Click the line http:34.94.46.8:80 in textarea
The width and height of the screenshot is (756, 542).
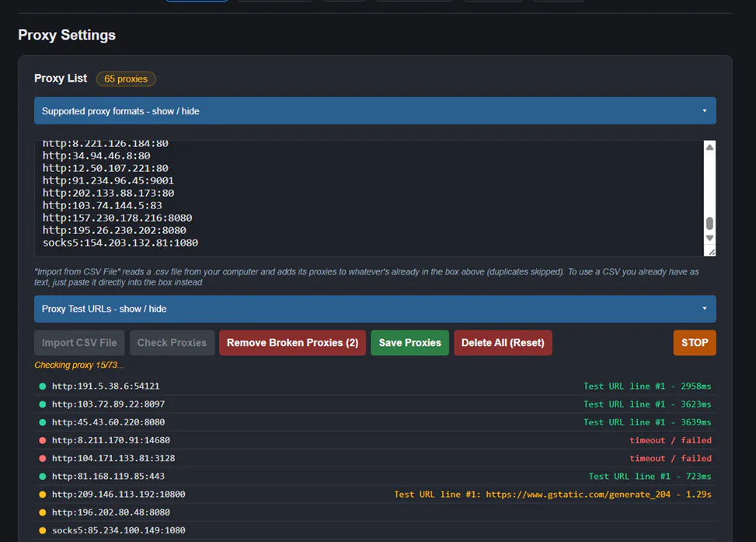[96, 156]
